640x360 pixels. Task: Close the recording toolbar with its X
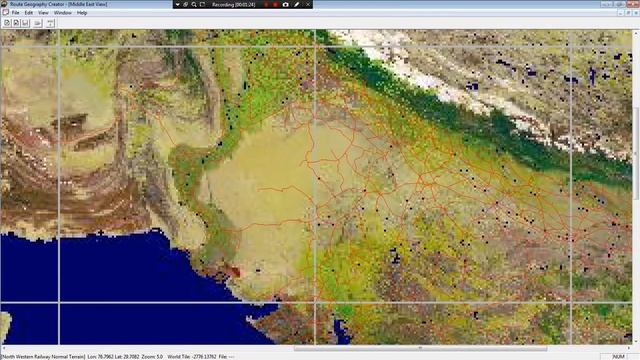click(x=308, y=4)
